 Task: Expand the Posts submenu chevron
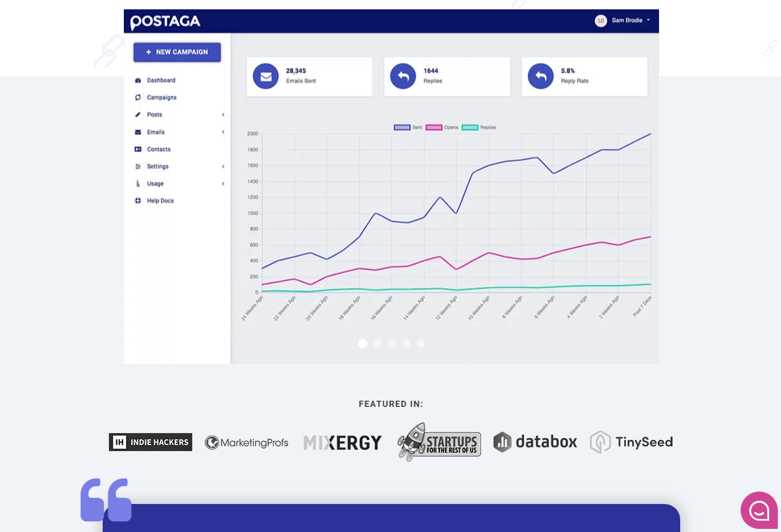pyautogui.click(x=223, y=114)
